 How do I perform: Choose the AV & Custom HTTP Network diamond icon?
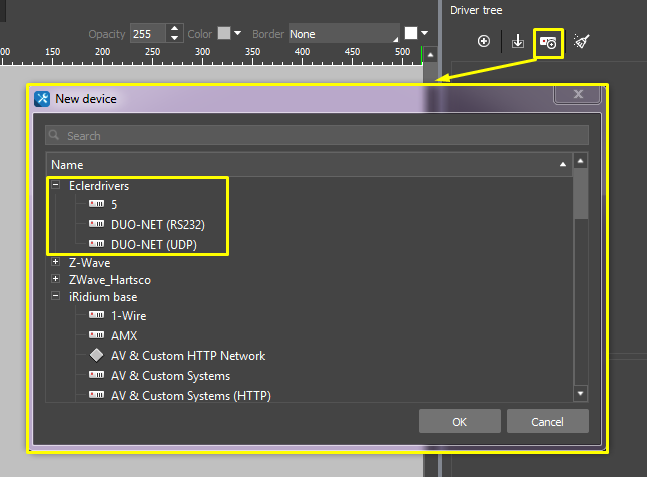click(x=96, y=356)
